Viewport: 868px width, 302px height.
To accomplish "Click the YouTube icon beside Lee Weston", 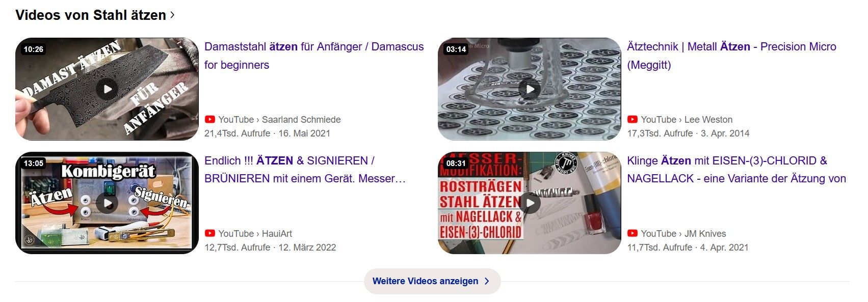I will pos(633,120).
